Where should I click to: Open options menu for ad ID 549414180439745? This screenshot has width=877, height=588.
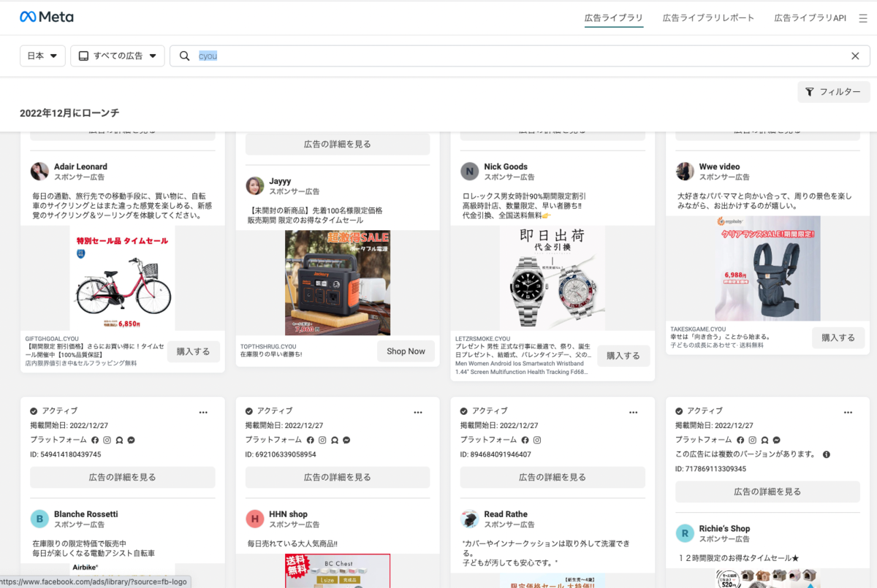(203, 412)
